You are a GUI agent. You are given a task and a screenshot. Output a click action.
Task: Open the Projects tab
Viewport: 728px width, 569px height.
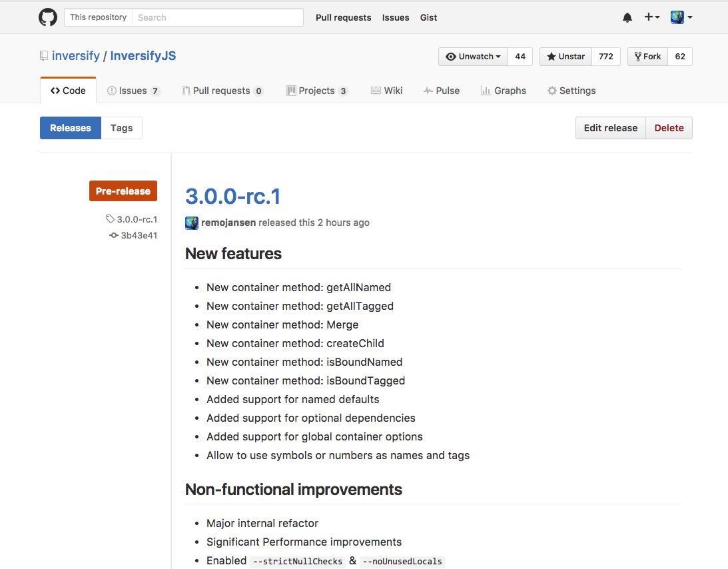[317, 91]
